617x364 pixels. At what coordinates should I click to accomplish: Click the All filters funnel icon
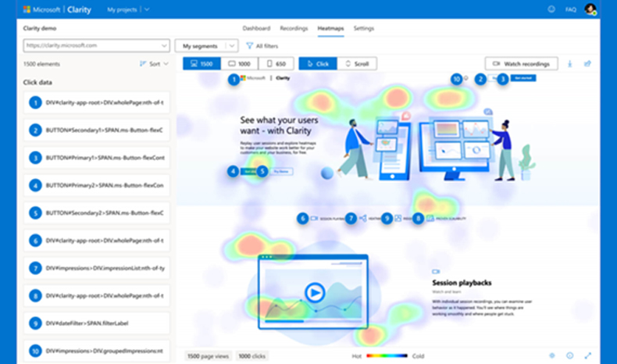pos(250,46)
